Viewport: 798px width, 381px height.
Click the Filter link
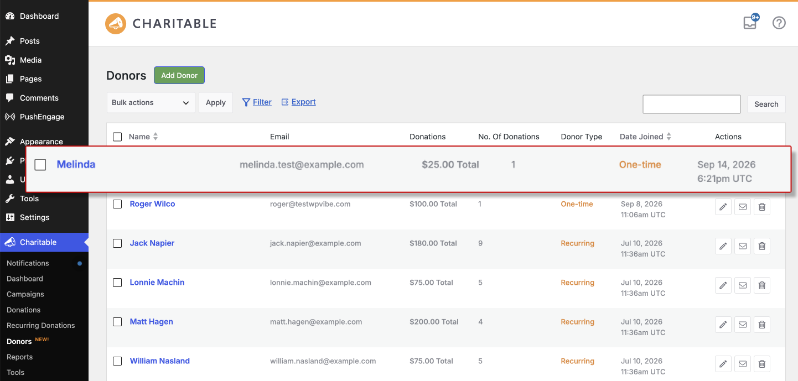[262, 102]
